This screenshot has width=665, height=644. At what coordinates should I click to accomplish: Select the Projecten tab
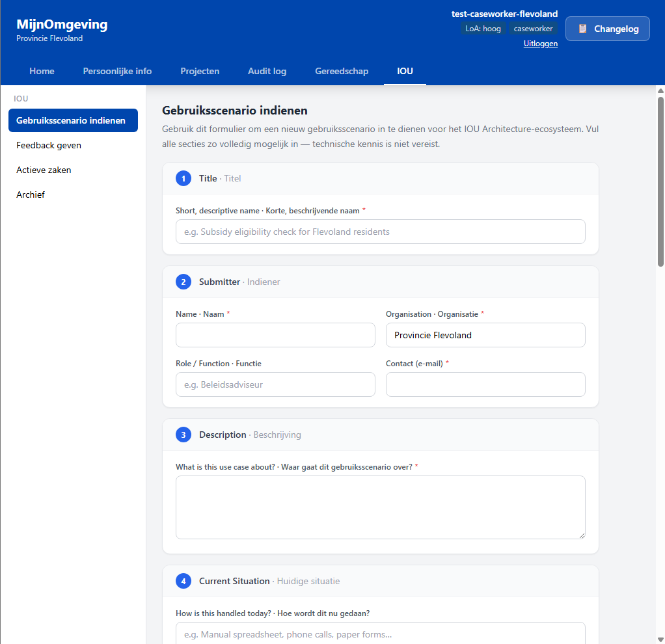click(200, 72)
